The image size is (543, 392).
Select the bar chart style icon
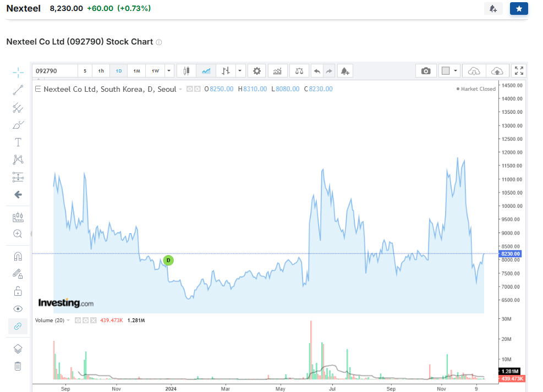[226, 71]
